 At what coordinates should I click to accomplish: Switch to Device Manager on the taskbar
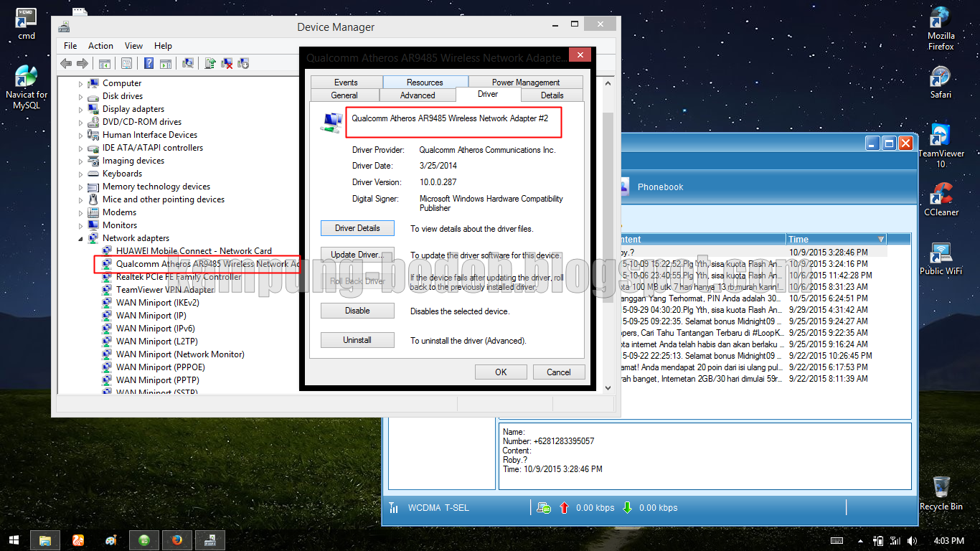pyautogui.click(x=210, y=540)
